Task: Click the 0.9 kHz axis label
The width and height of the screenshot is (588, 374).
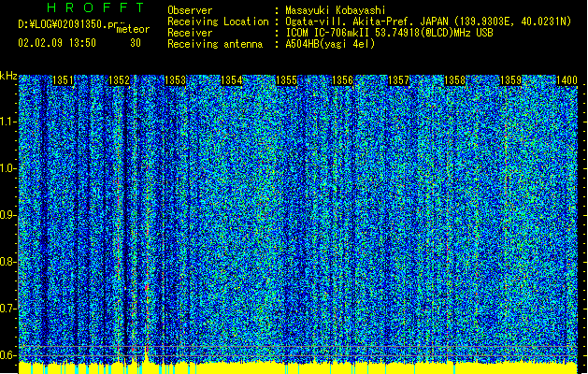Action: 7,215
